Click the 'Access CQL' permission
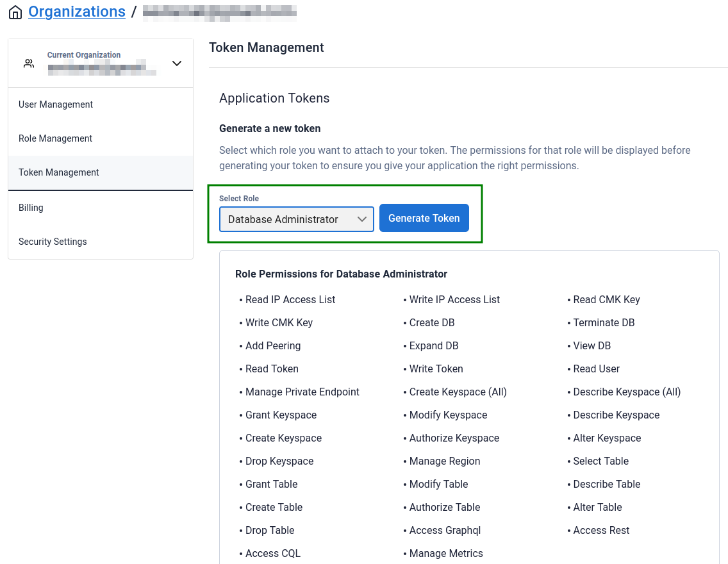 point(272,553)
